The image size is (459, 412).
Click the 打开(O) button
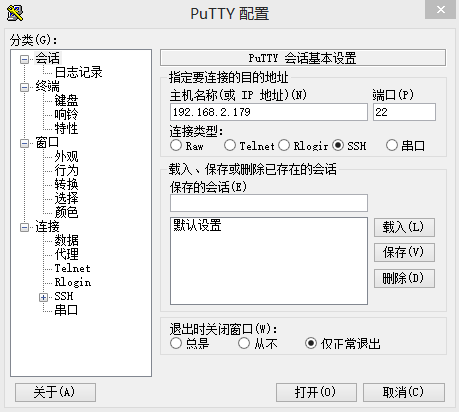tap(316, 392)
